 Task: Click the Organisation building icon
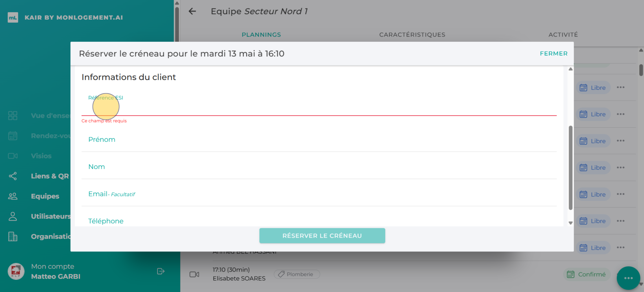(x=13, y=236)
